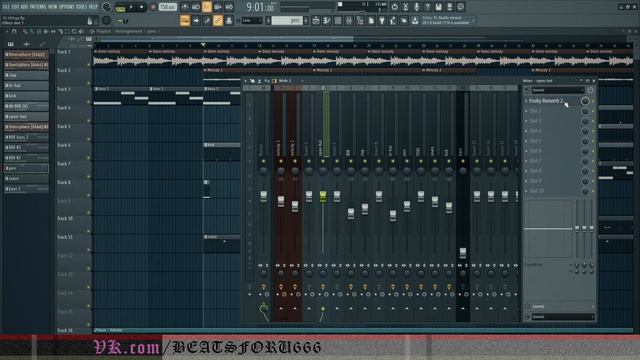Toggle Track 2 mute dot in playlist
Screen dimensions: 640x360
point(89,83)
